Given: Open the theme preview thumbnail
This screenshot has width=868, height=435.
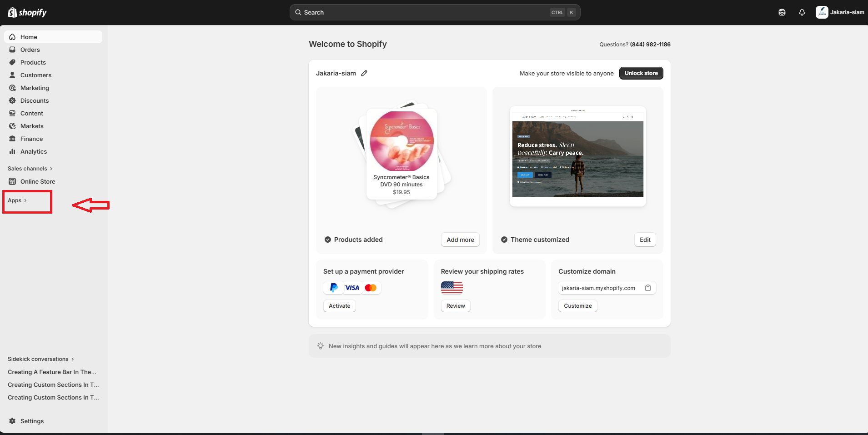Looking at the screenshot, I should tap(577, 156).
